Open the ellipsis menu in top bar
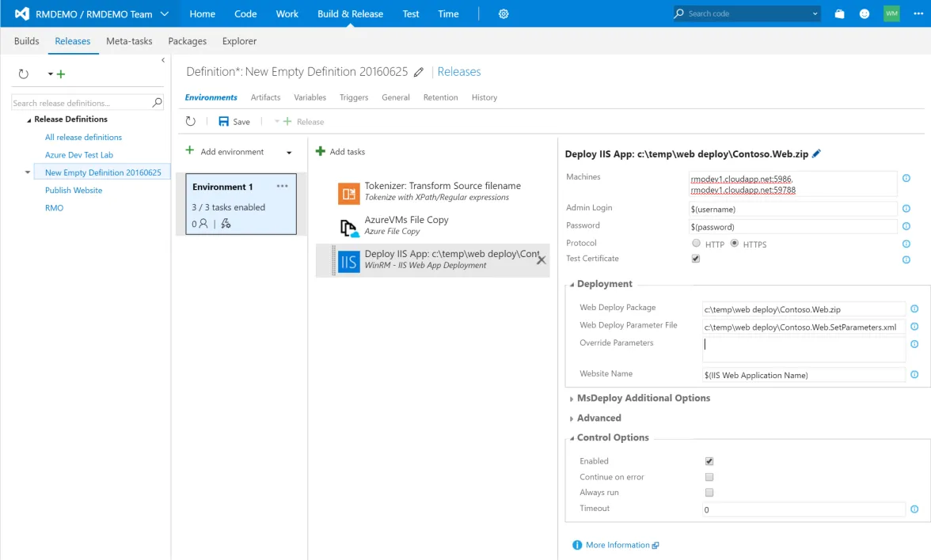This screenshot has width=931, height=560. point(918,13)
